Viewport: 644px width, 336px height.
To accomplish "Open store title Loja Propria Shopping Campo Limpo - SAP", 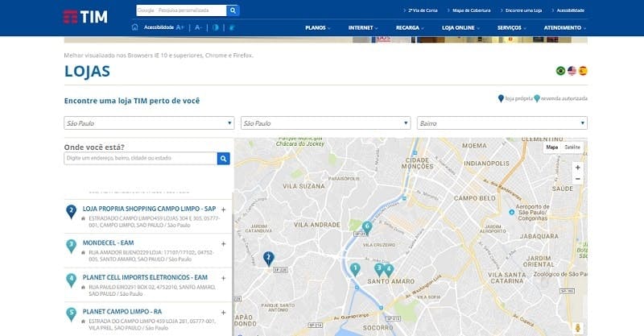I will coord(149,209).
